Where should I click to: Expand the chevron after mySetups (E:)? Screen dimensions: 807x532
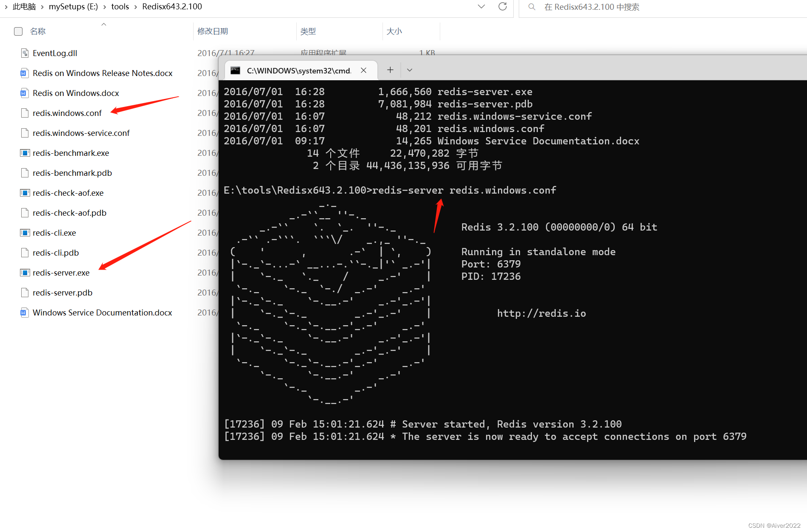click(105, 7)
